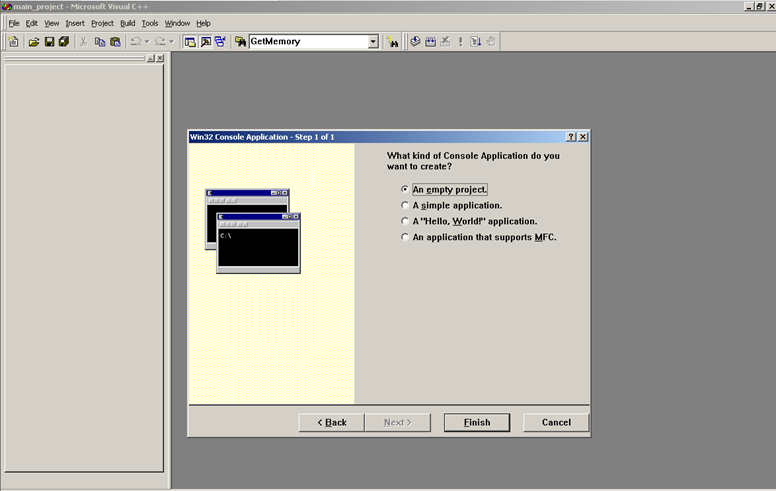This screenshot has height=491, width=776.
Task: Expand the GetMemory find combo box
Action: coord(373,42)
